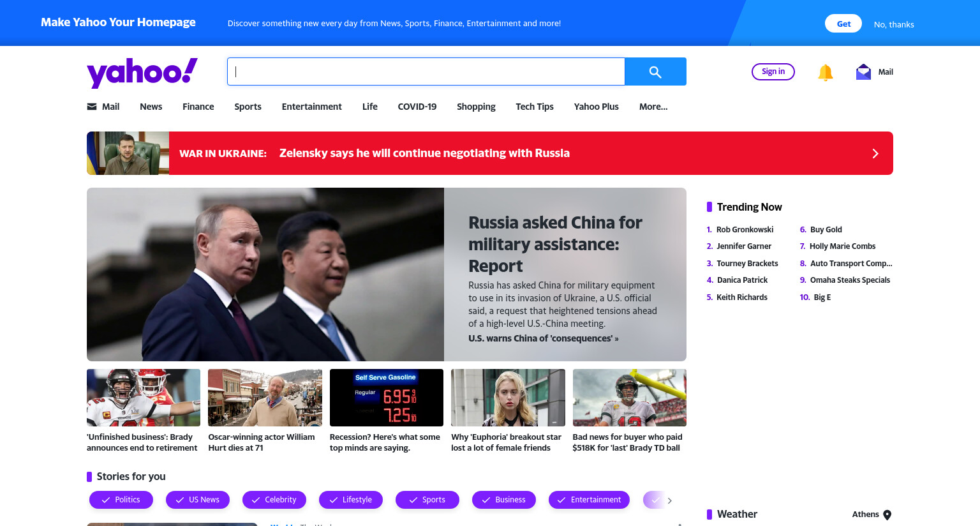Open the gasoline prices recession thumbnail

387,398
